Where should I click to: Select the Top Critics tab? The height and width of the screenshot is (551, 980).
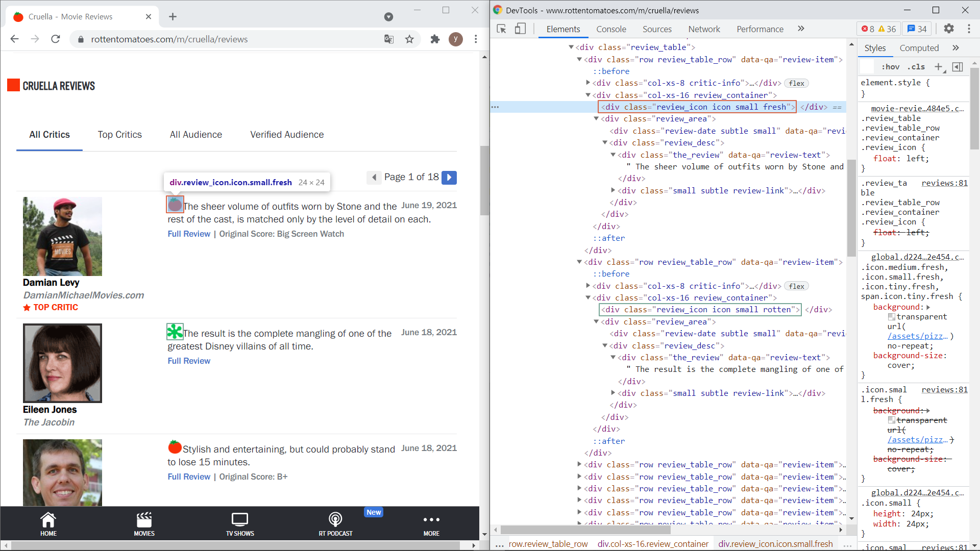[x=119, y=135]
